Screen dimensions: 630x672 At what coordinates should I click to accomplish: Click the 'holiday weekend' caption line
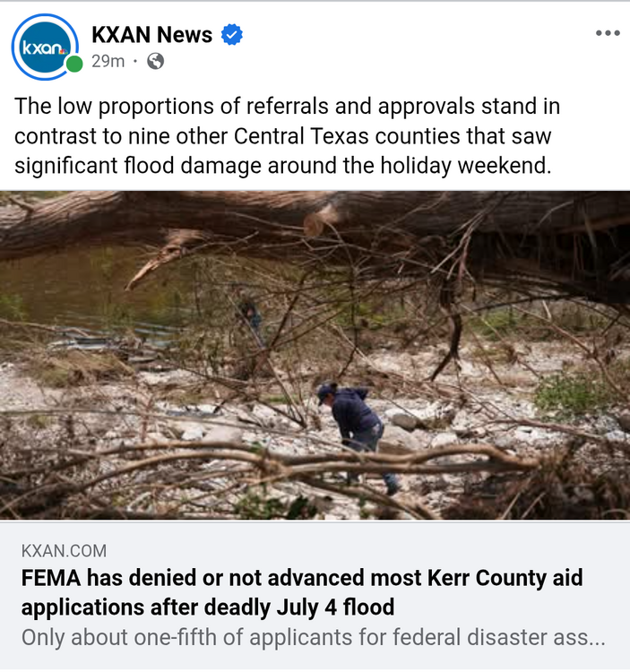pos(283,166)
